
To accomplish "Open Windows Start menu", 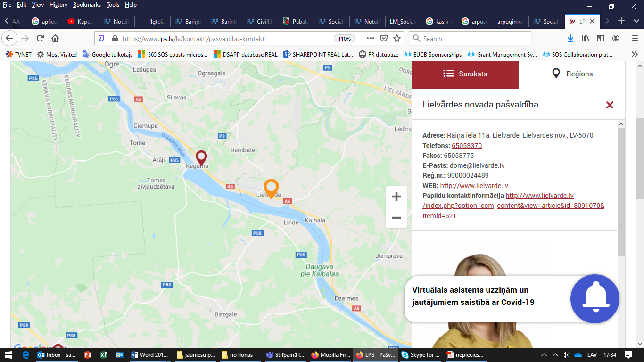I will 8,355.
